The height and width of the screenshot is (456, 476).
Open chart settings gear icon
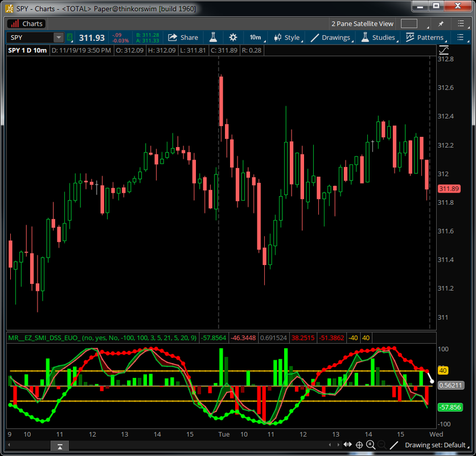point(233,38)
